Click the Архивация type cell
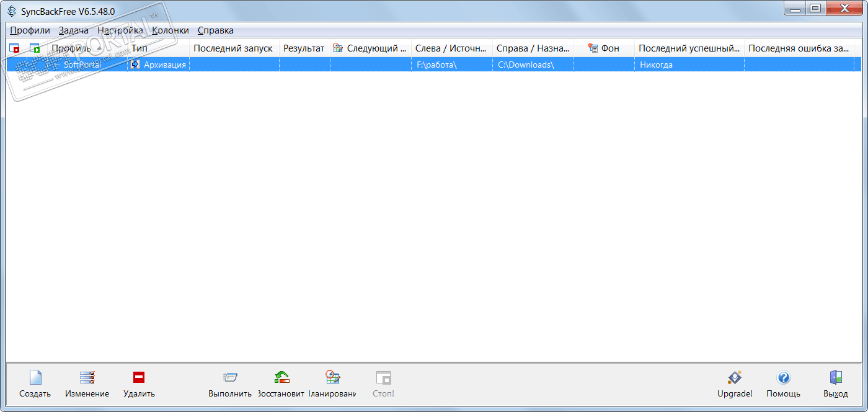 click(x=158, y=65)
